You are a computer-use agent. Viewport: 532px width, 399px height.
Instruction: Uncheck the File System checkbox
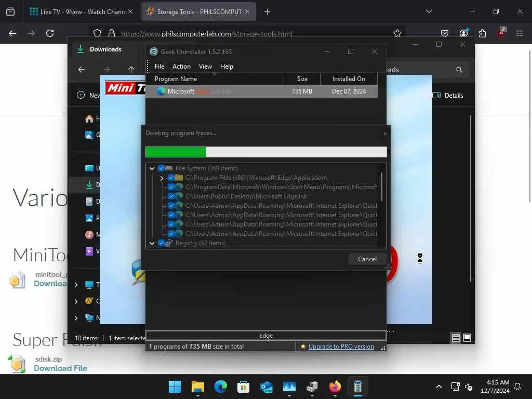pyautogui.click(x=161, y=168)
